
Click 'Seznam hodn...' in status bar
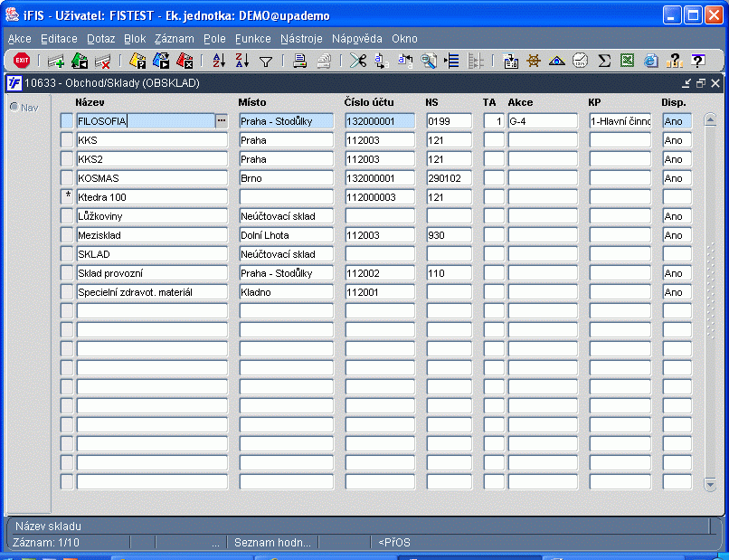tap(272, 543)
